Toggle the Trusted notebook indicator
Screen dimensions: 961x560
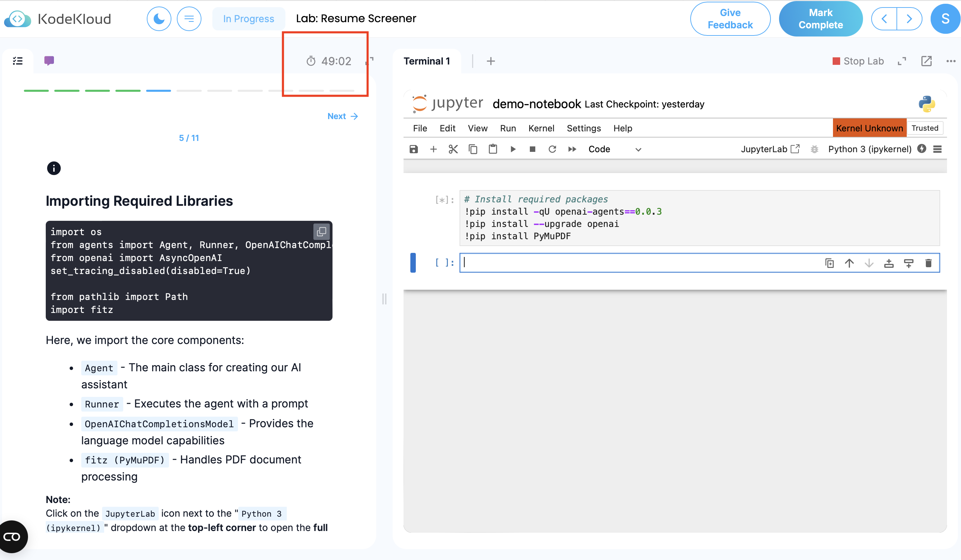point(925,128)
